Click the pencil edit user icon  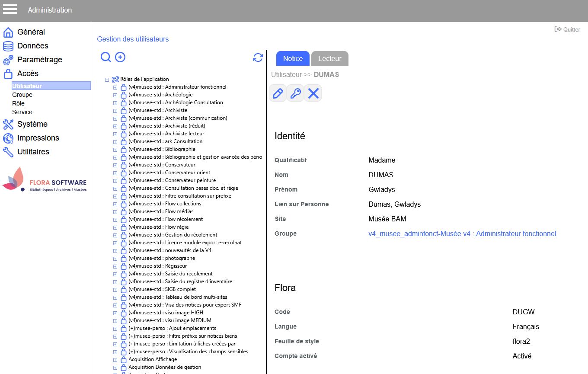tap(278, 93)
